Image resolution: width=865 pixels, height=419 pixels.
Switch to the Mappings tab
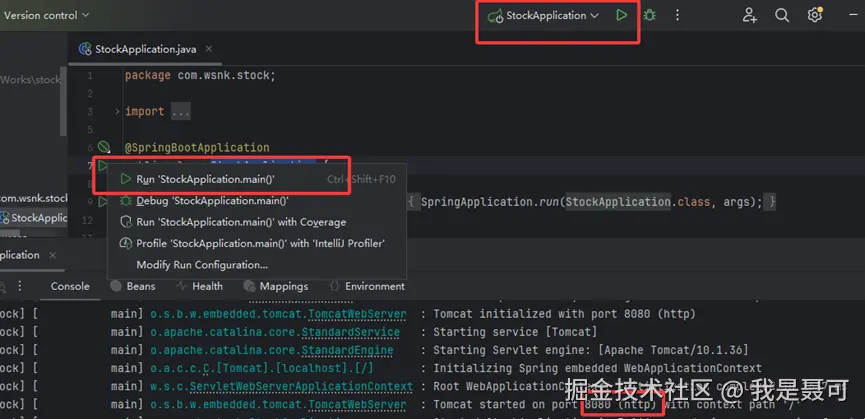pos(276,286)
